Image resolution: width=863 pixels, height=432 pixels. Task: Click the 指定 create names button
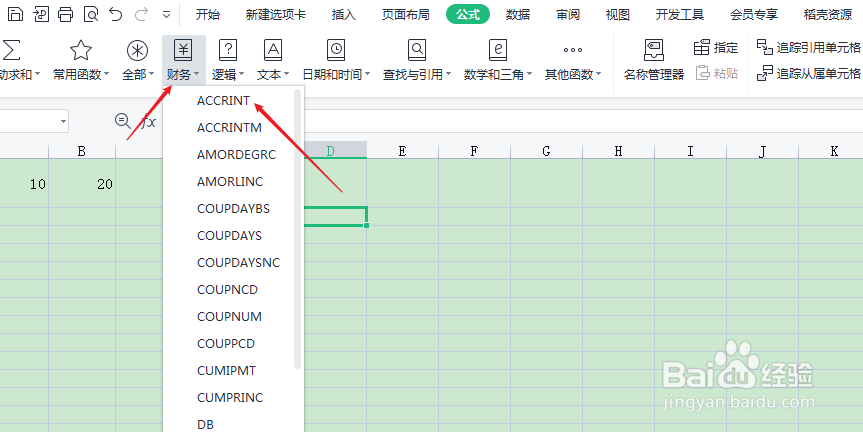coord(715,47)
